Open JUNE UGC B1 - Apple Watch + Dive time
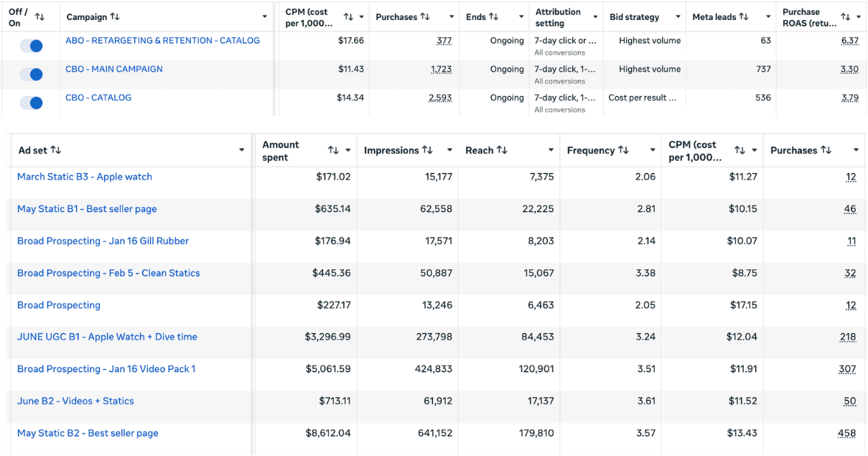This screenshot has width=868, height=456. click(x=107, y=337)
